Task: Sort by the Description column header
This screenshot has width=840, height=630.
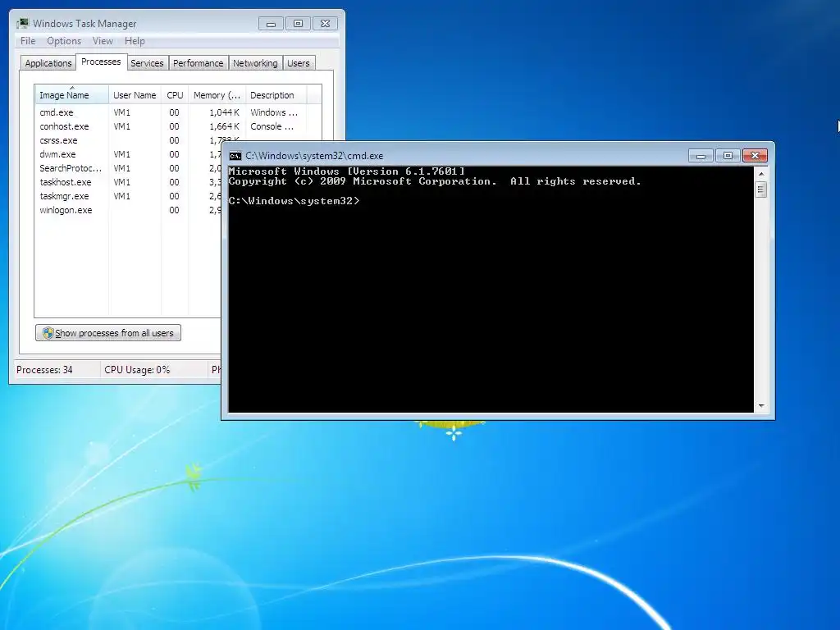Action: (276, 95)
